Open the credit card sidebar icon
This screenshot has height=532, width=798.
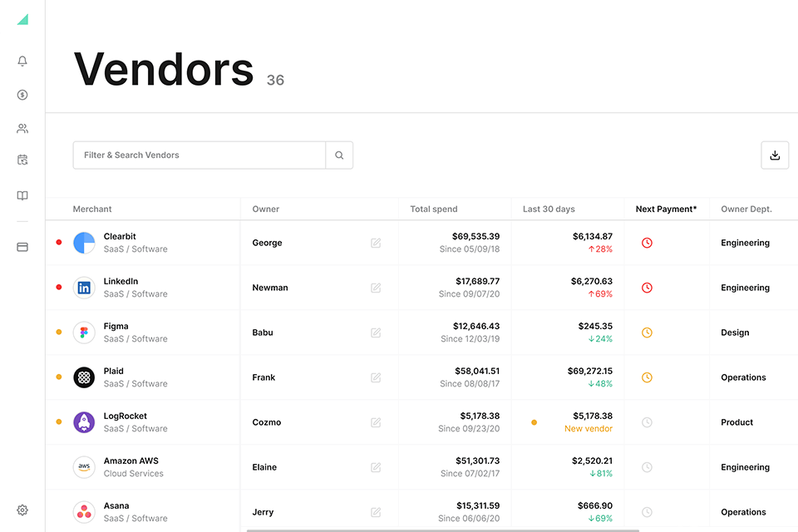pyautogui.click(x=22, y=247)
